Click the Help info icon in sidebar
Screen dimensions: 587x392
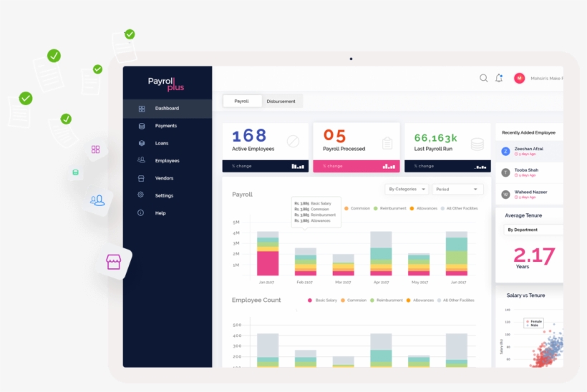pyautogui.click(x=142, y=213)
